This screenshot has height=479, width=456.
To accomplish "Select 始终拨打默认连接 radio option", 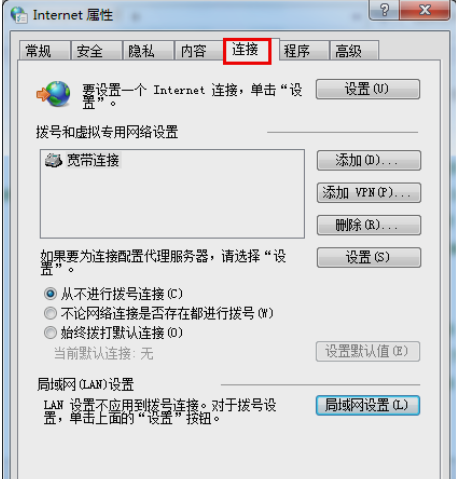I will [50, 332].
